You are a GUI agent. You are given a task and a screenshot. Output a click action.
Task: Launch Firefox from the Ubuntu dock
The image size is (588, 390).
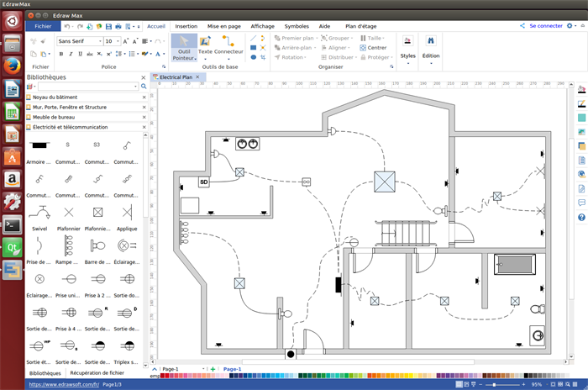click(13, 66)
